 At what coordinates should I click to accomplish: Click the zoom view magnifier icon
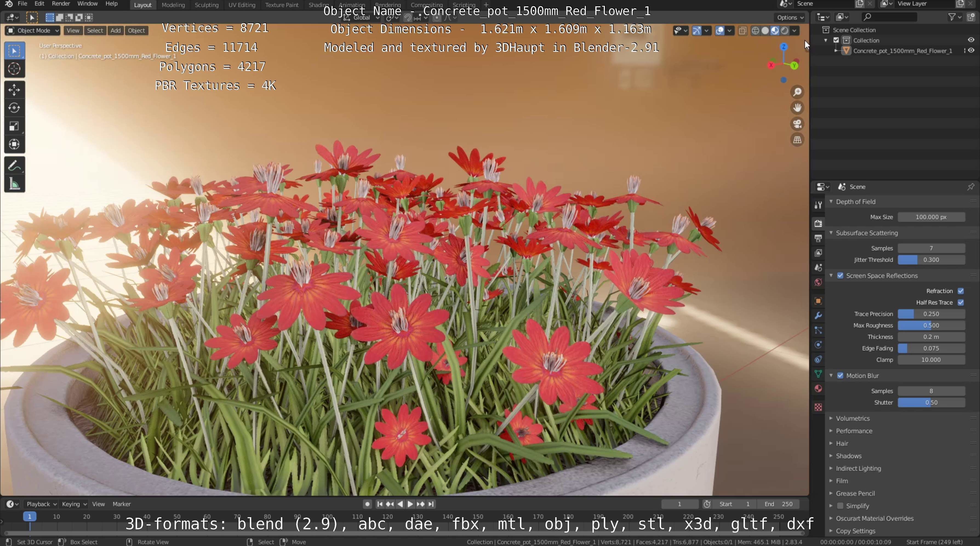tap(797, 92)
